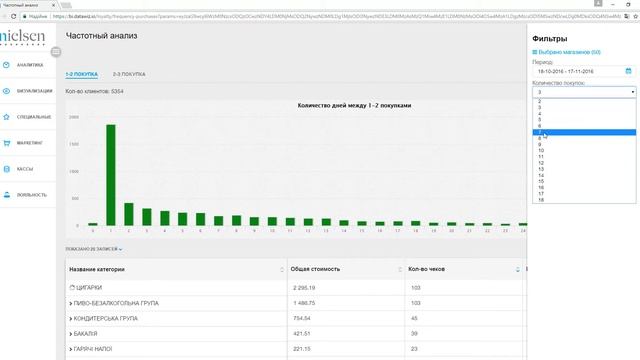Click the period date range field
Viewport: 640px width, 360px height.
pyautogui.click(x=584, y=71)
